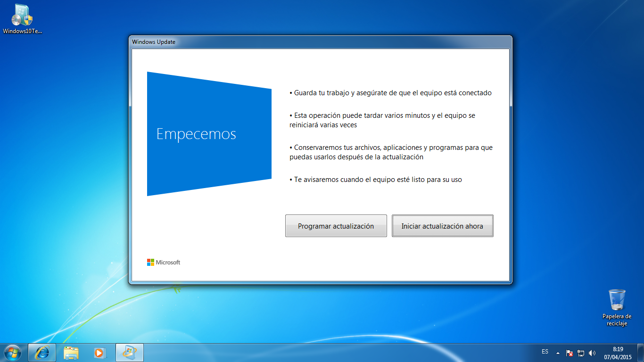Open Windows Explorer folder in taskbar
Screen dimensions: 644x362
(x=71, y=352)
